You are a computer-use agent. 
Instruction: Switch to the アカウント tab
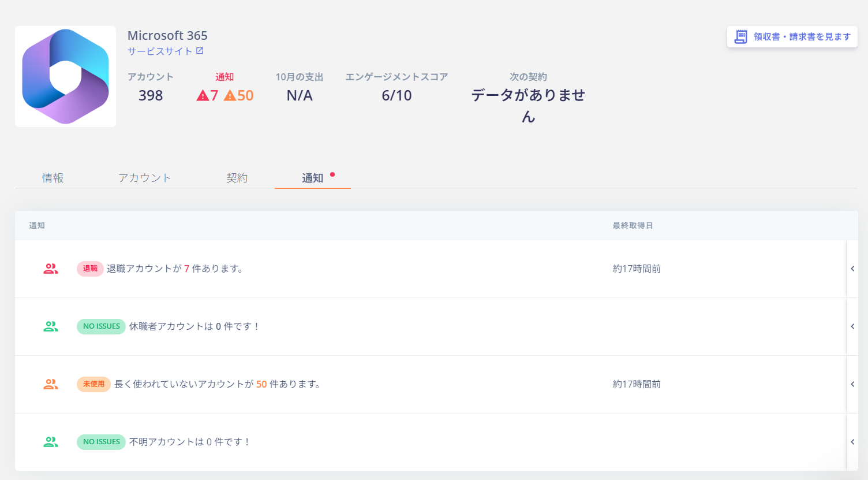tap(145, 178)
